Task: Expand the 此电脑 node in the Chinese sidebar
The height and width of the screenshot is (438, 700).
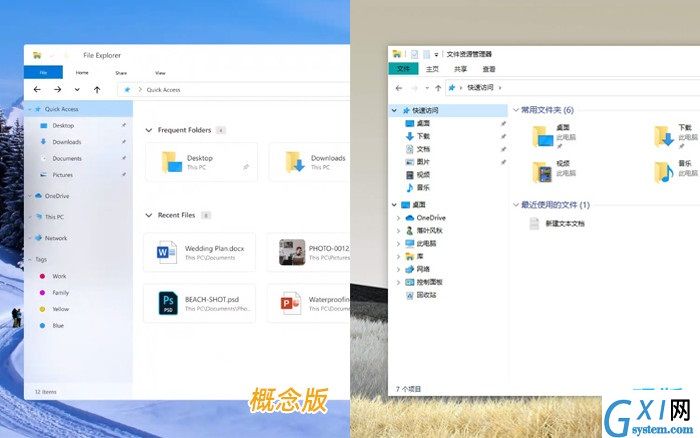Action: [398, 244]
